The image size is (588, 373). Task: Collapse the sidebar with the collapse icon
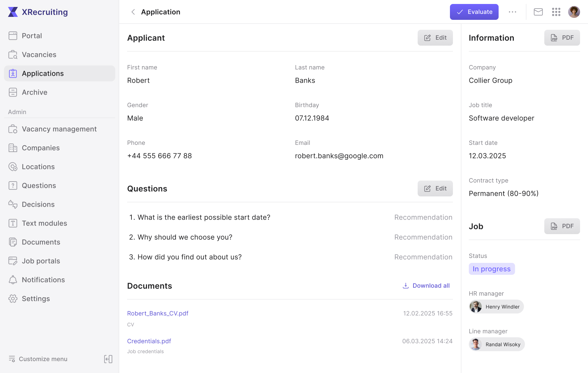pos(108,359)
